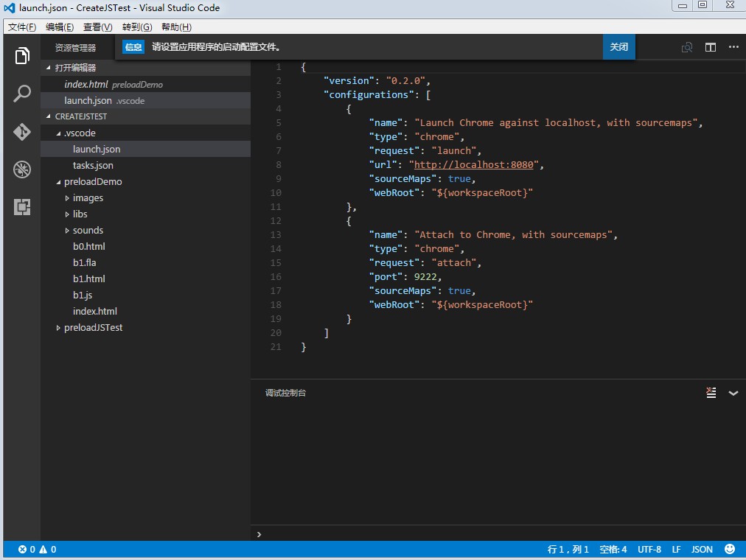Collapse the CREATEJSTEST section
The image size is (746, 560).
click(48, 116)
